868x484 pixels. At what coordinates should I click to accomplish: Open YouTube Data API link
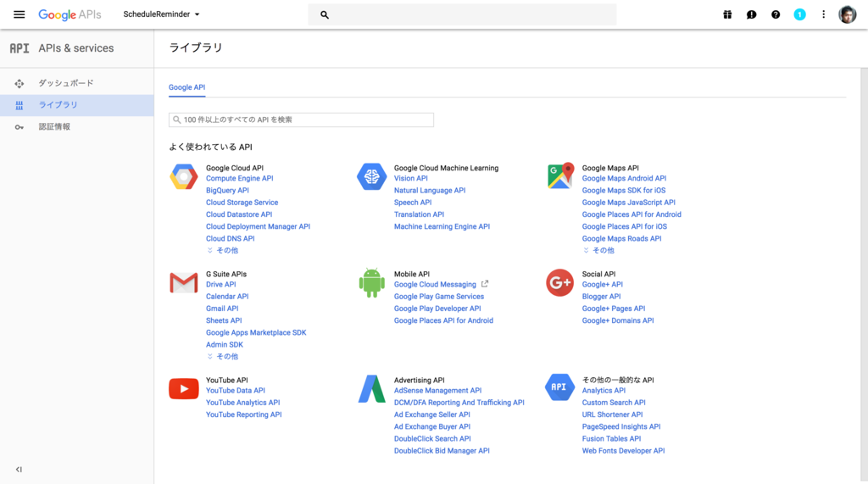(236, 391)
